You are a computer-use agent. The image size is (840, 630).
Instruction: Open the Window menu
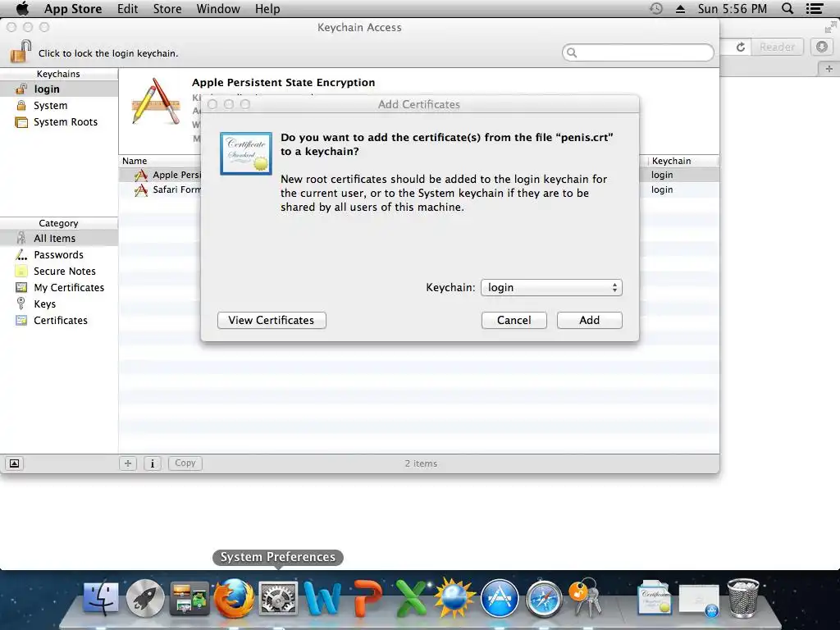click(218, 8)
